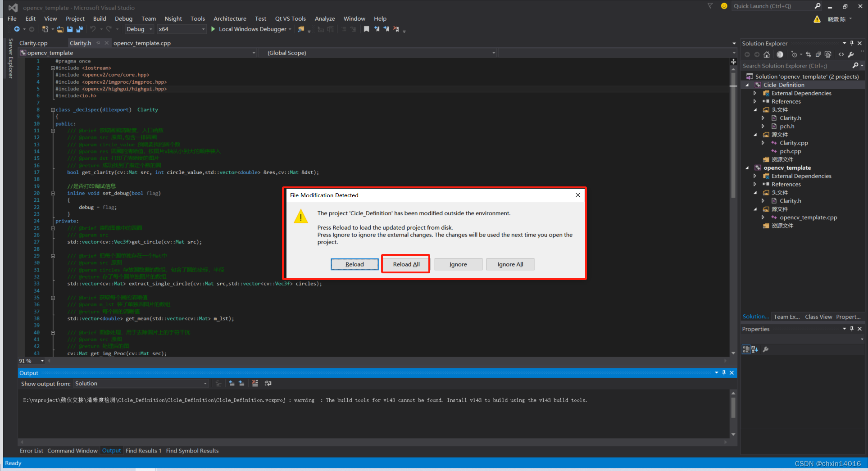Sync Solution Explorer with active document
This screenshot has height=471, width=868.
(809, 54)
